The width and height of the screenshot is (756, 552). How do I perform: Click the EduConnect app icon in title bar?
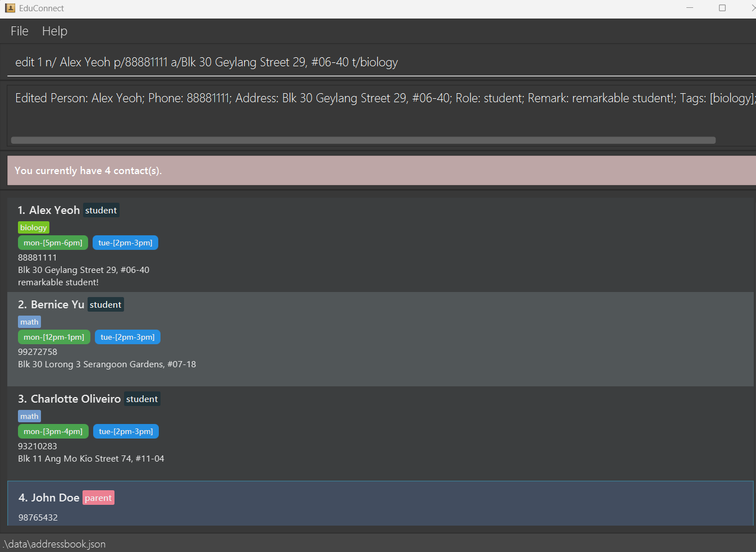pyautogui.click(x=10, y=8)
